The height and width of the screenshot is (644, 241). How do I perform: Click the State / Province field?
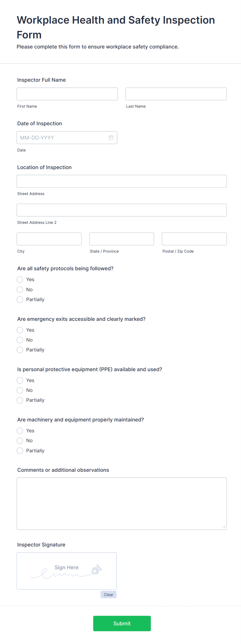(x=122, y=239)
